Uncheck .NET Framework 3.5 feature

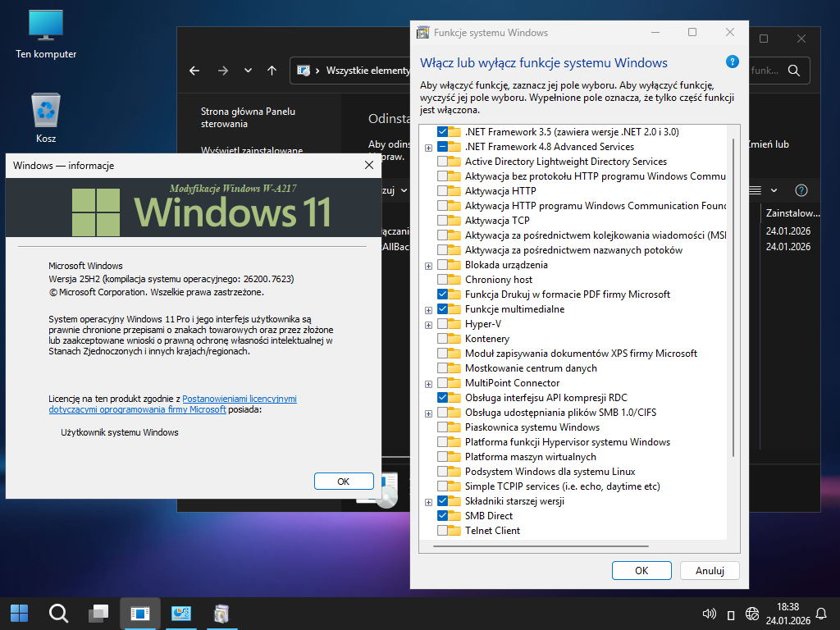(x=443, y=132)
